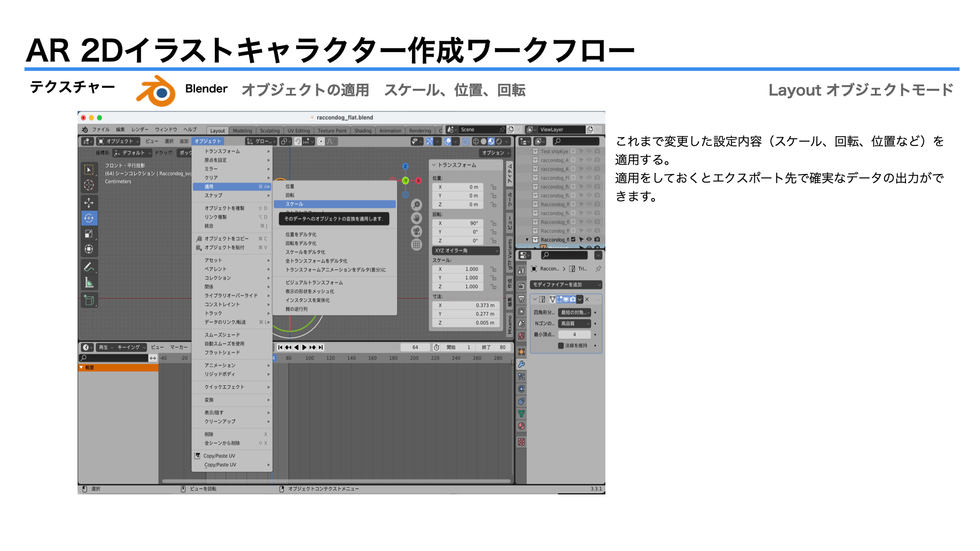Open the オブジェクト mode selector dropdown

(x=118, y=141)
